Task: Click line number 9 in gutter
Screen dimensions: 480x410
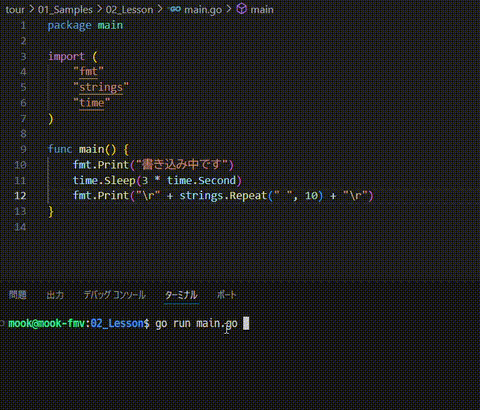Action: click(23, 149)
